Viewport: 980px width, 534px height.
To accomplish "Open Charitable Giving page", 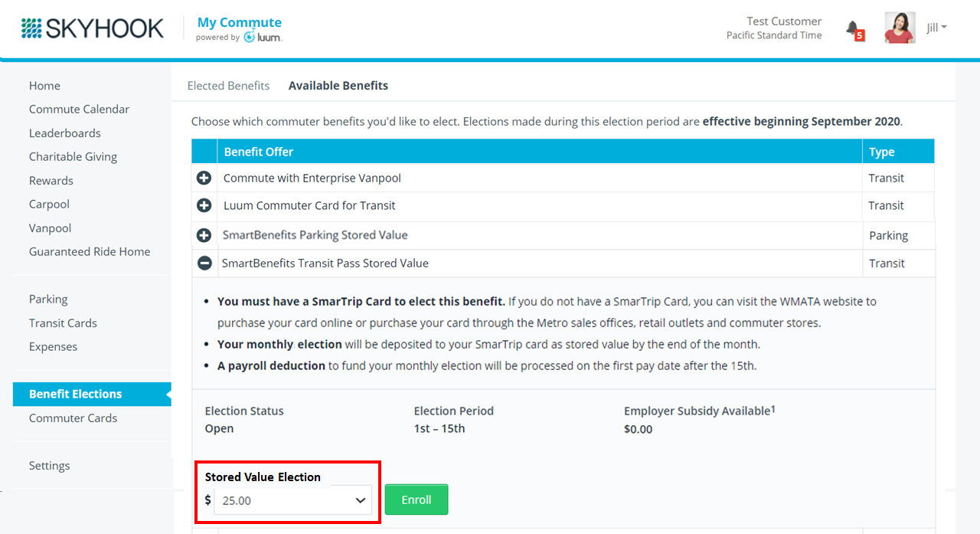I will [x=73, y=157].
